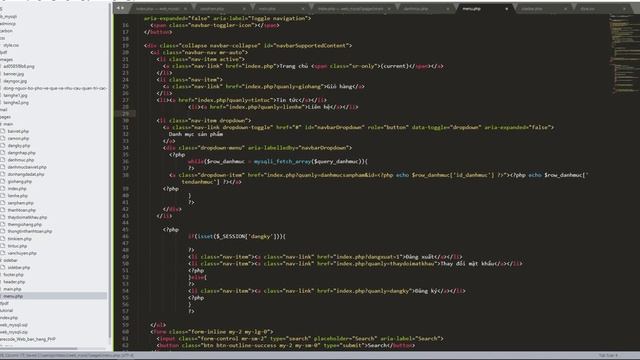
Task: Open vanchuyen.php in the sidebar
Action: [x=22, y=253]
